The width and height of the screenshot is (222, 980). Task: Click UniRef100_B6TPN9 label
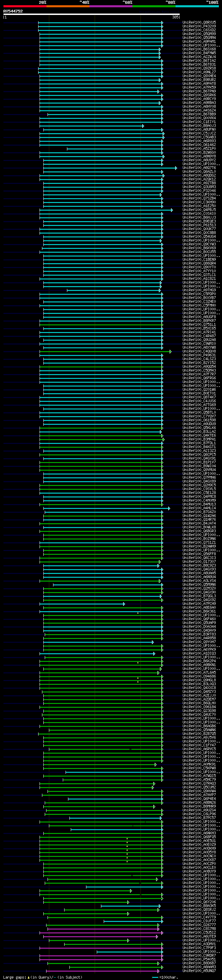[x=199, y=91]
